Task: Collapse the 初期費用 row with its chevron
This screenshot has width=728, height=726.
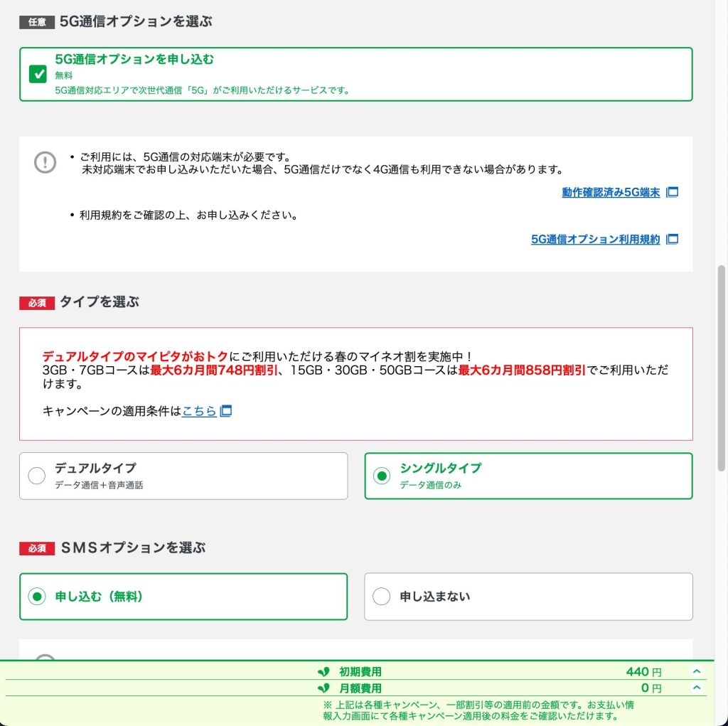Action: click(695, 671)
